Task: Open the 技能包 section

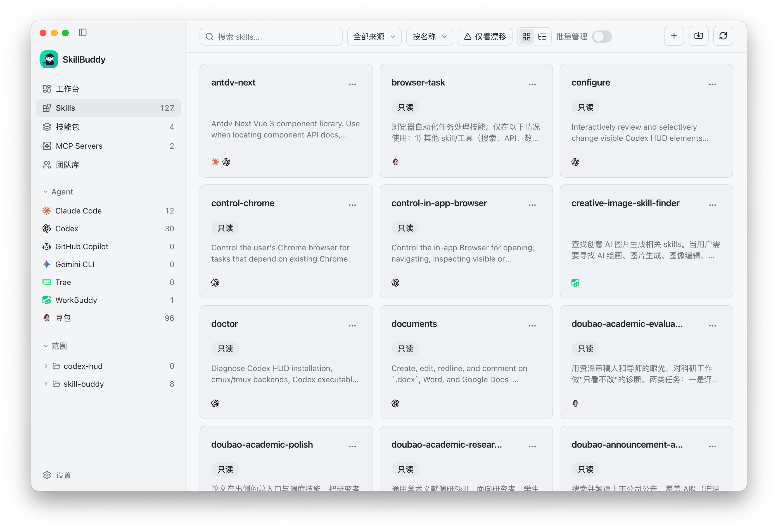Action: (108, 127)
